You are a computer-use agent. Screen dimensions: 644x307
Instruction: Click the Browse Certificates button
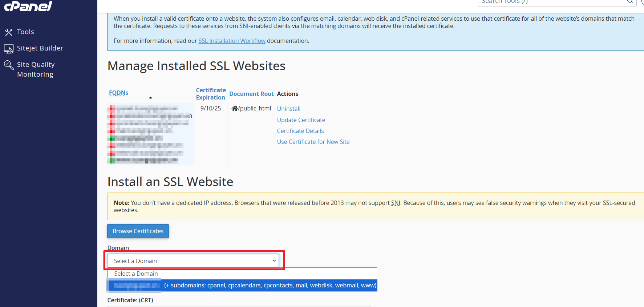pos(138,231)
